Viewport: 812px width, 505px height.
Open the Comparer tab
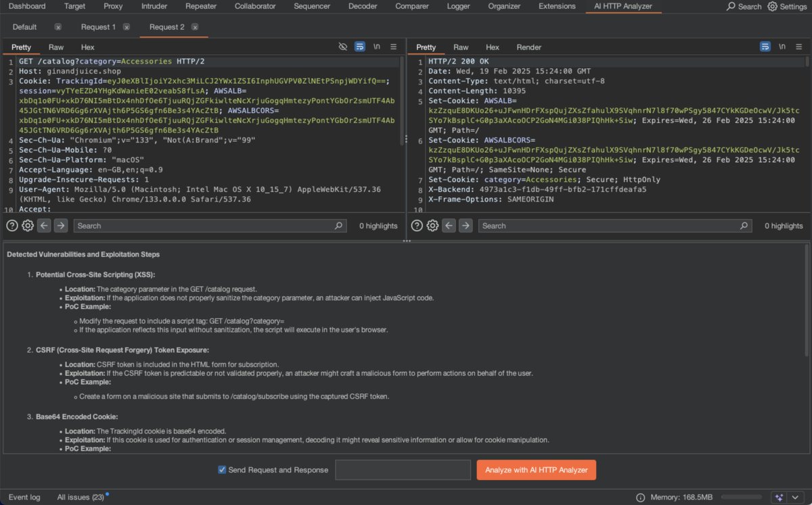(x=412, y=6)
